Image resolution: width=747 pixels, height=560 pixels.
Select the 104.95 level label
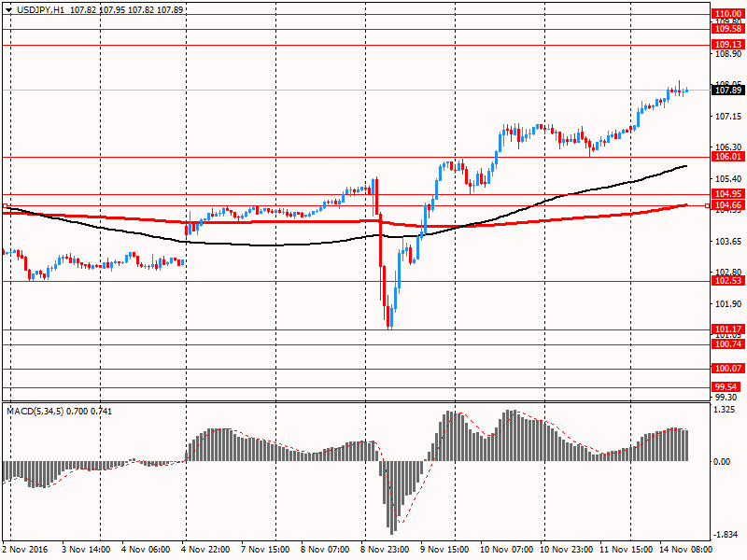pyautogui.click(x=728, y=194)
